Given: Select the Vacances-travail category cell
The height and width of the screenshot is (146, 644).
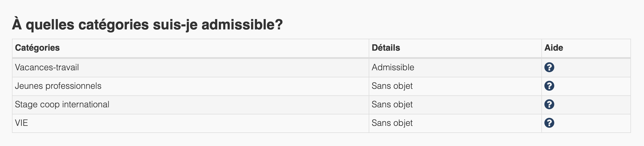Looking at the screenshot, I should pos(191,68).
